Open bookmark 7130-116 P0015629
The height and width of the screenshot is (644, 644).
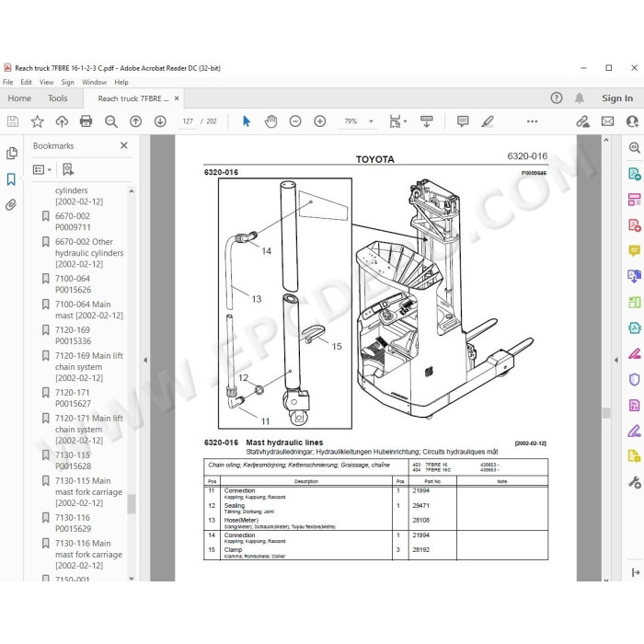coord(73,523)
